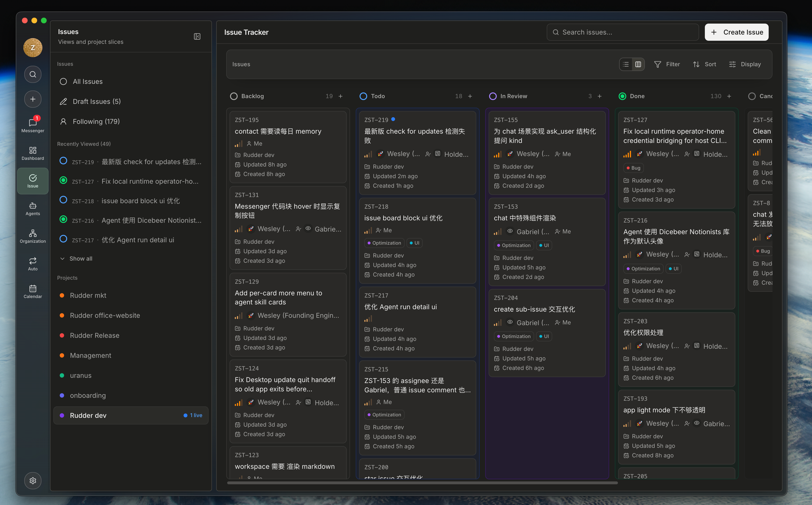Open recent issue ZST-217
Image resolution: width=812 pixels, height=505 pixels.
pos(131,240)
